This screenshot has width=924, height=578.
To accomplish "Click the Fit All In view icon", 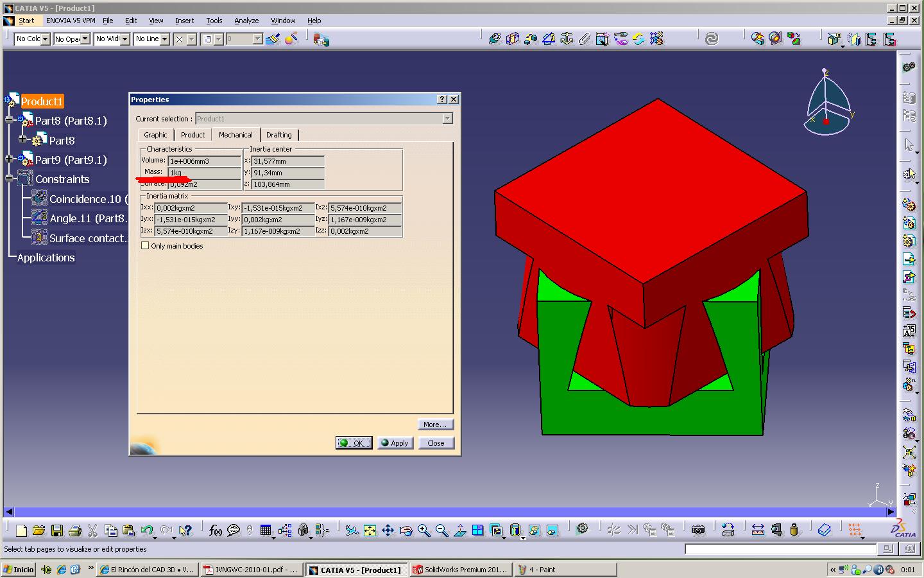I will point(370,530).
